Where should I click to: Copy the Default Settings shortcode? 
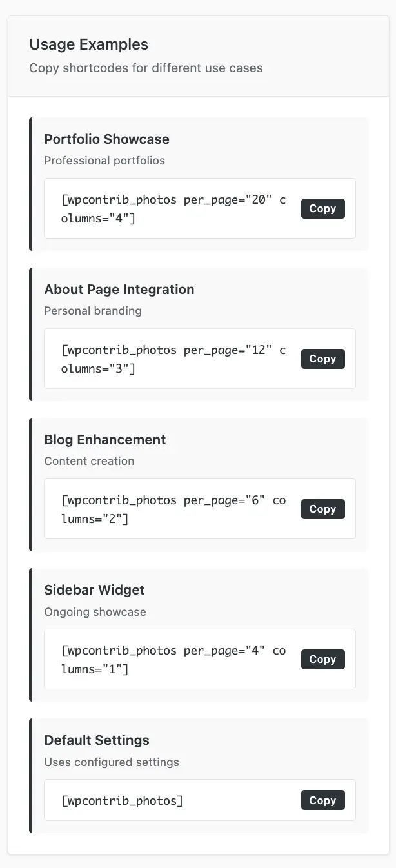tap(322, 800)
